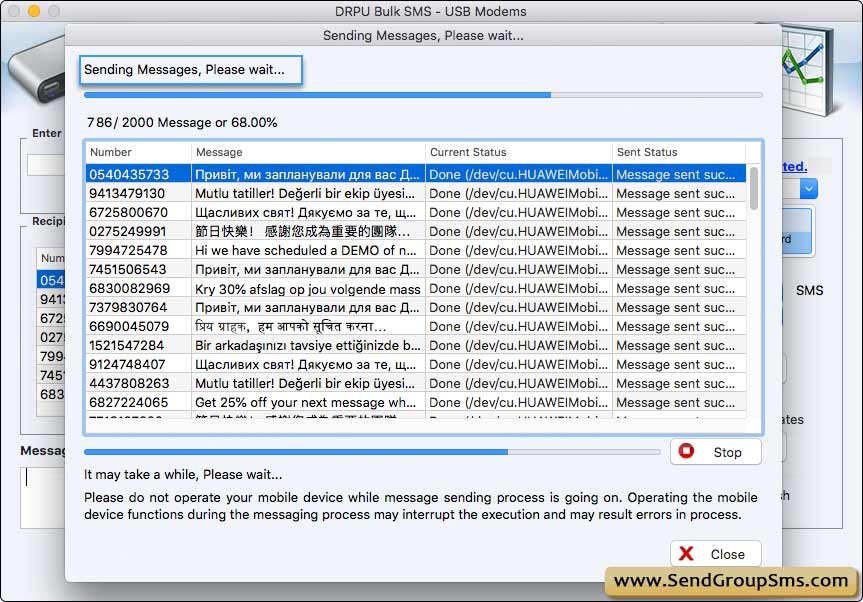Image resolution: width=863 pixels, height=602 pixels.
Task: Select row with number 0540435733
Action: coord(416,174)
